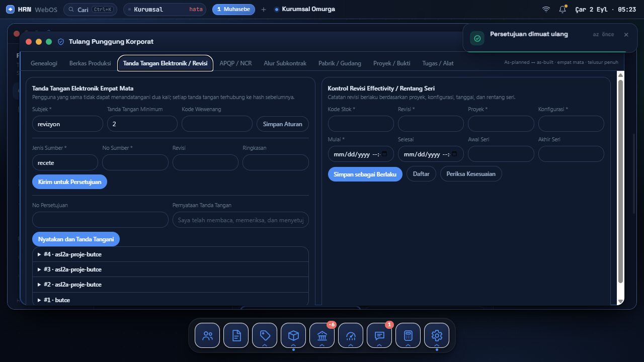Select the APQP / NCR tab
This screenshot has height=362, width=644.
coord(235,63)
